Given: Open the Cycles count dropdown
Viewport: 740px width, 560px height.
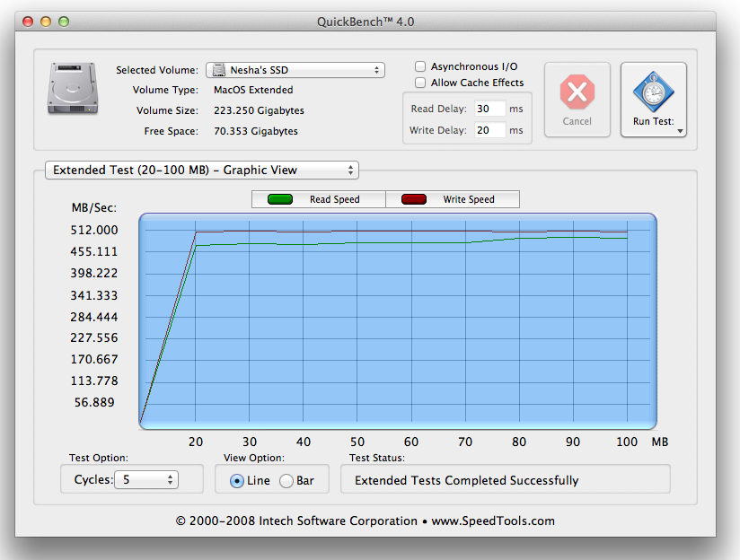Looking at the screenshot, I should click(146, 480).
